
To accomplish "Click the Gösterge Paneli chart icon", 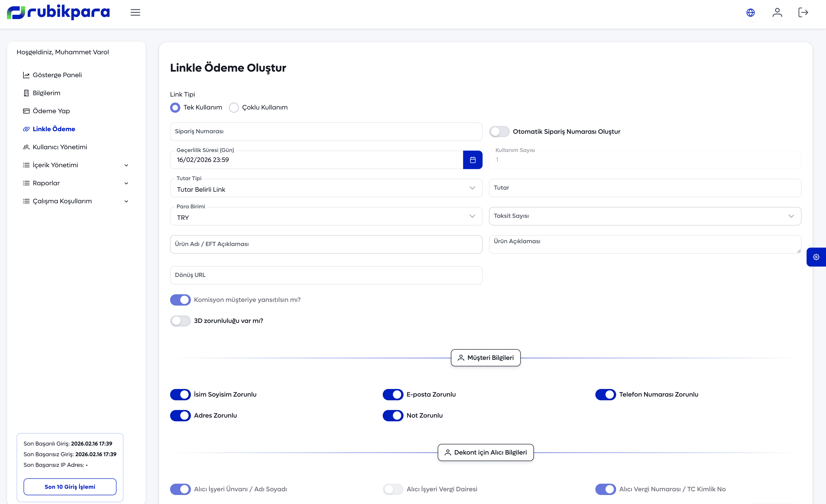I will pos(26,75).
